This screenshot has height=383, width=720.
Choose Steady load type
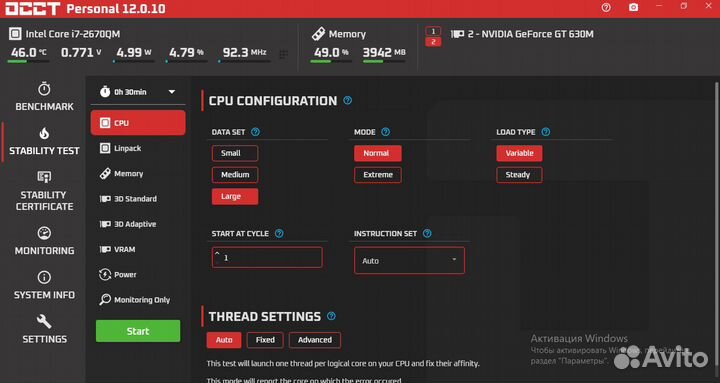(x=519, y=175)
